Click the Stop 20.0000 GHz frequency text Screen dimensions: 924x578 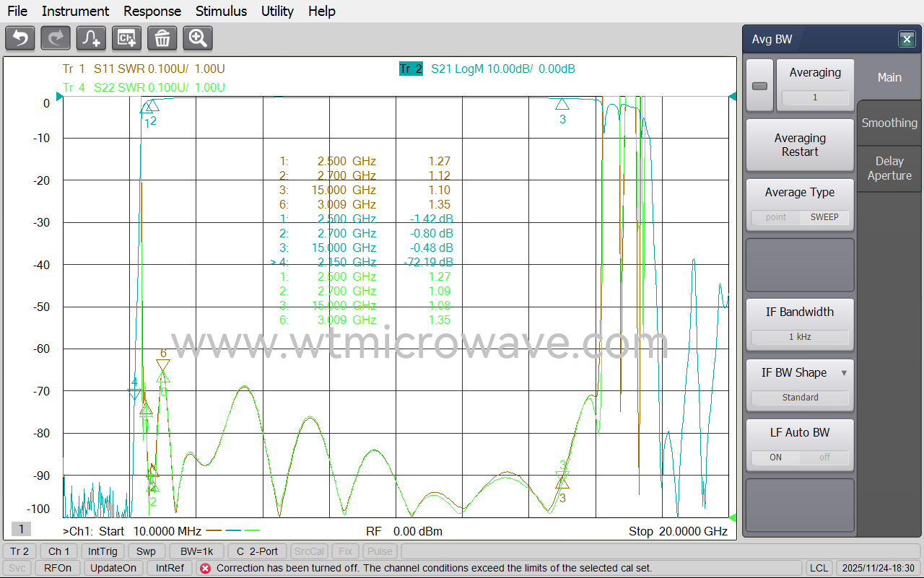pyautogui.click(x=678, y=532)
